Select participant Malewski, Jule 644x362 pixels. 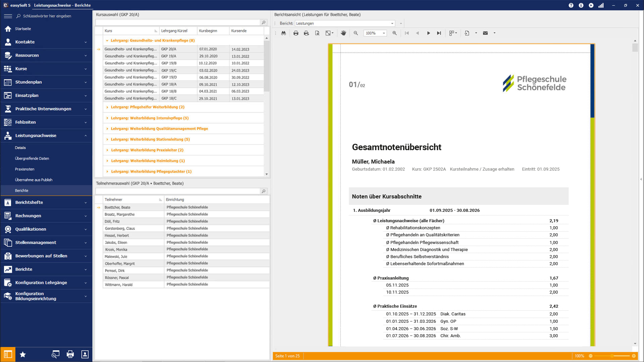pos(186,256)
